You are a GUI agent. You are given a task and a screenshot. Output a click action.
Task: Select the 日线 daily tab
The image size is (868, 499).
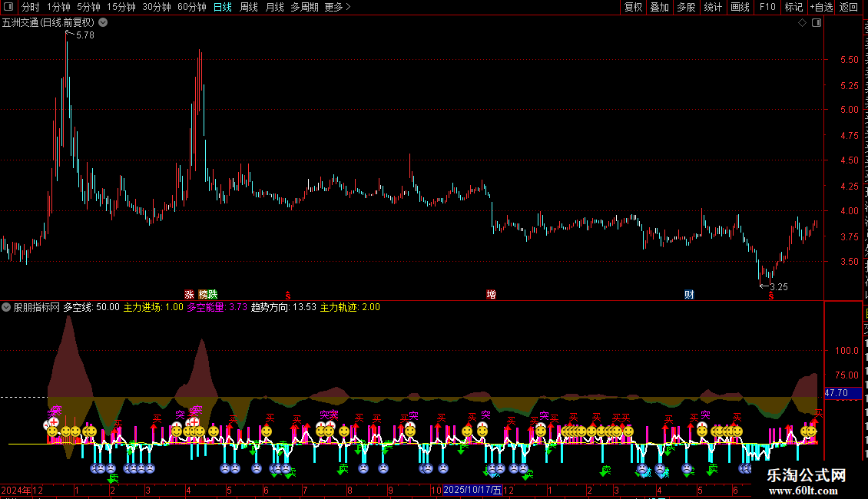coord(223,7)
